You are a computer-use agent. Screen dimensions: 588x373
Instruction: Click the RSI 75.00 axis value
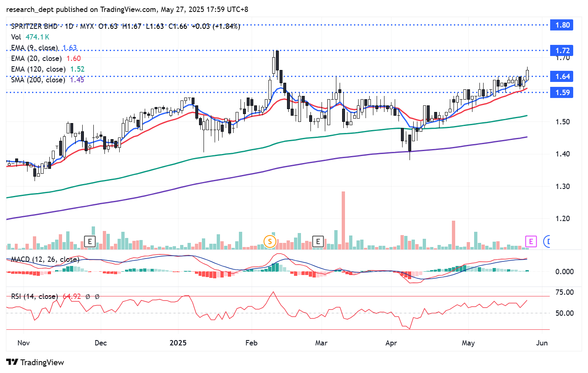click(x=564, y=292)
